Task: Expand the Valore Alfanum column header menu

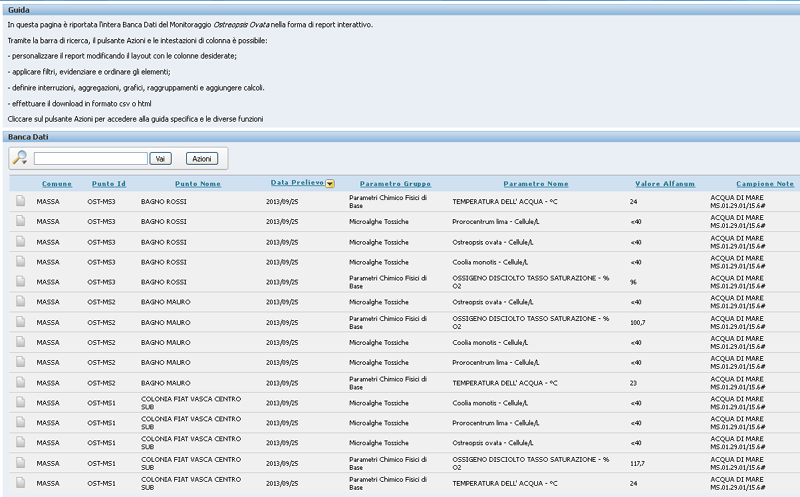Action: click(665, 184)
